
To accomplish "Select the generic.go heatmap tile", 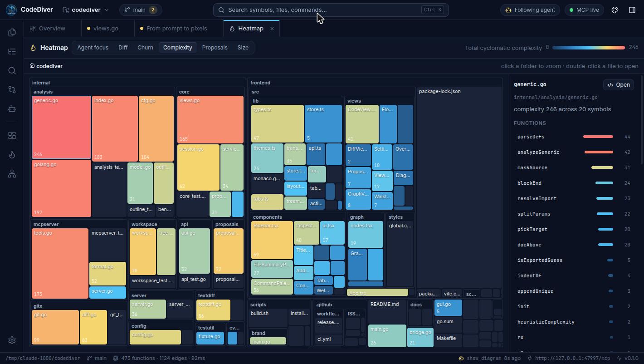I will pyautogui.click(x=61, y=127).
